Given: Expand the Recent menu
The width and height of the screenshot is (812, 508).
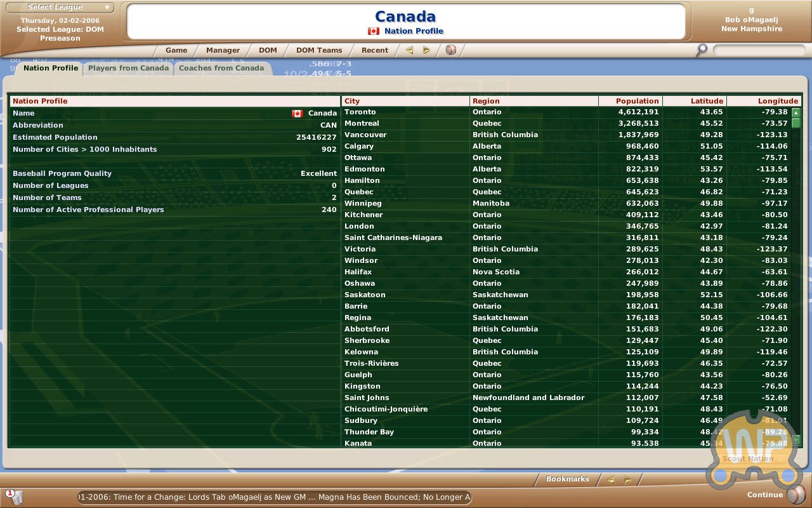Looking at the screenshot, I should point(374,50).
